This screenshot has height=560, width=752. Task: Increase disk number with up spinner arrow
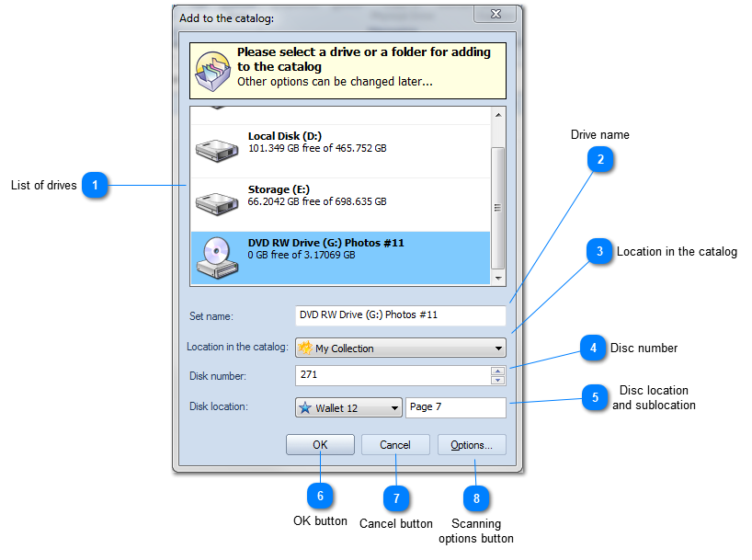pyautogui.click(x=497, y=371)
